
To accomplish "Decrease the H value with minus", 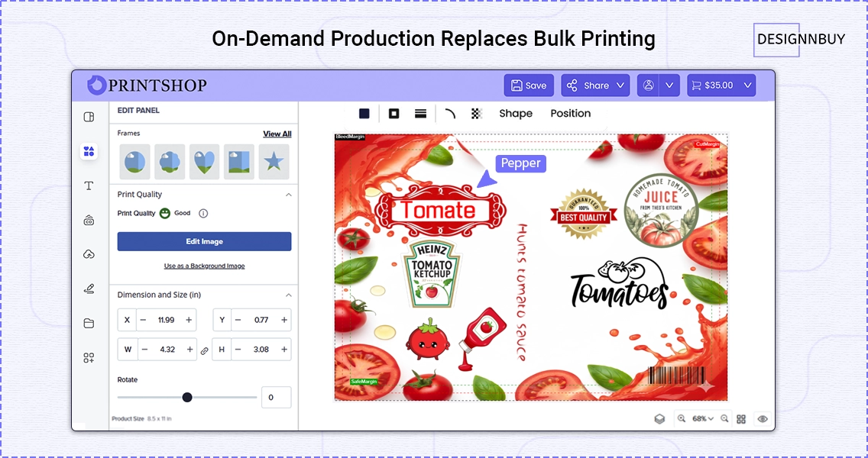I will (x=238, y=350).
